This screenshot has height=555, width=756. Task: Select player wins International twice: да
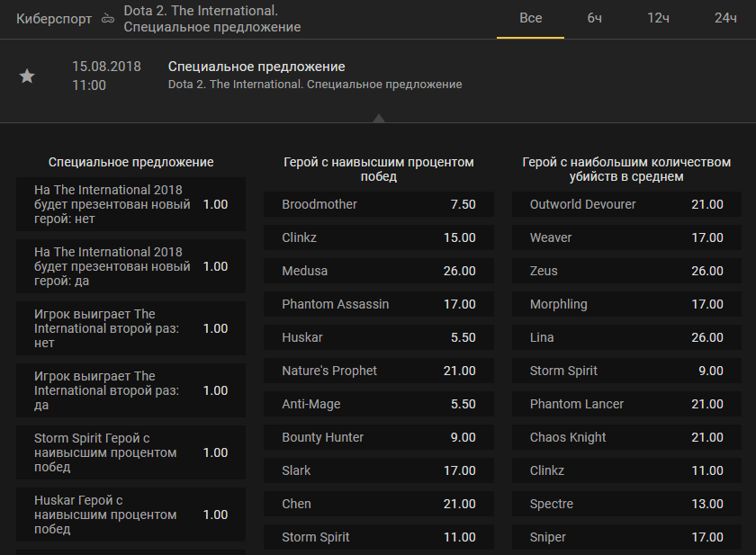point(130,390)
